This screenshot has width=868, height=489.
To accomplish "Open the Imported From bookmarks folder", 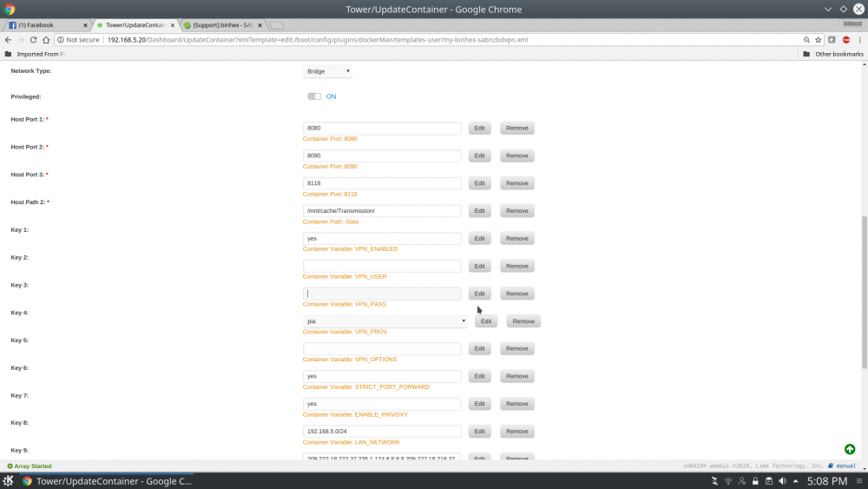I will tap(36, 54).
